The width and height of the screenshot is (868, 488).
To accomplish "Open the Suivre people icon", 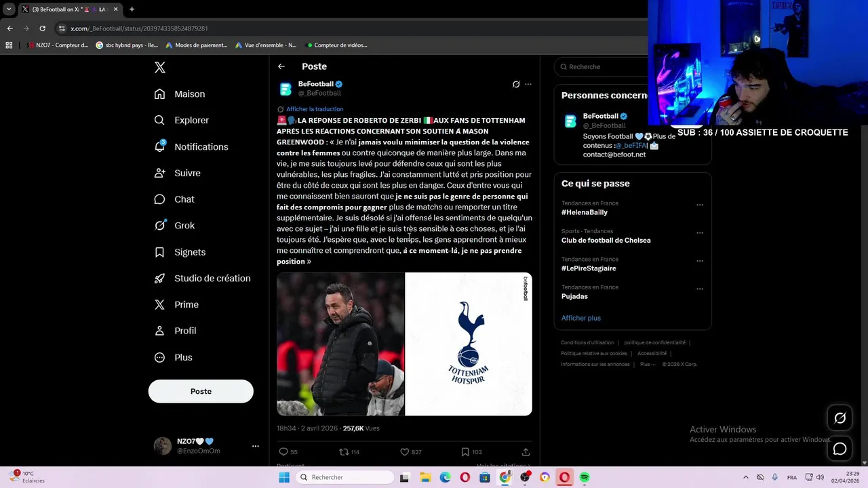I will tap(159, 173).
